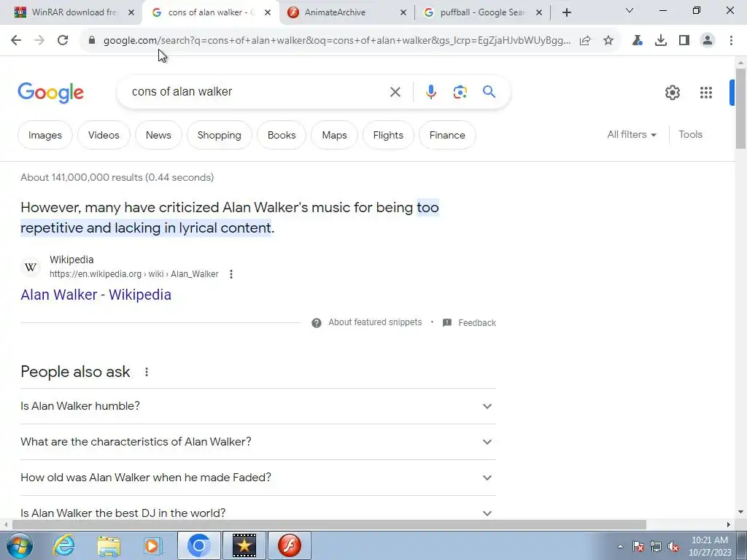This screenshot has height=560, width=747.
Task: Expand 'Is Alan Walker humble?' question
Action: tap(258, 406)
